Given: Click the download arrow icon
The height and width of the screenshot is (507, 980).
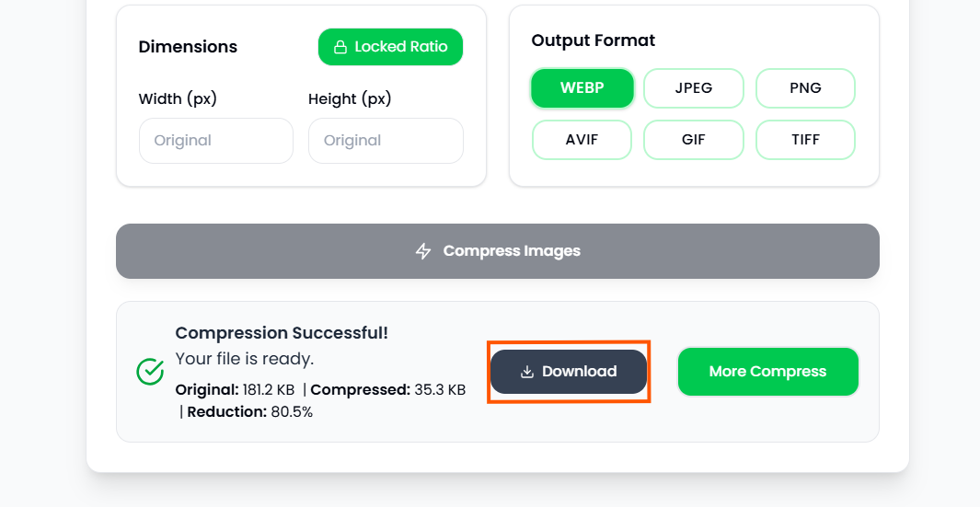Looking at the screenshot, I should tap(527, 372).
